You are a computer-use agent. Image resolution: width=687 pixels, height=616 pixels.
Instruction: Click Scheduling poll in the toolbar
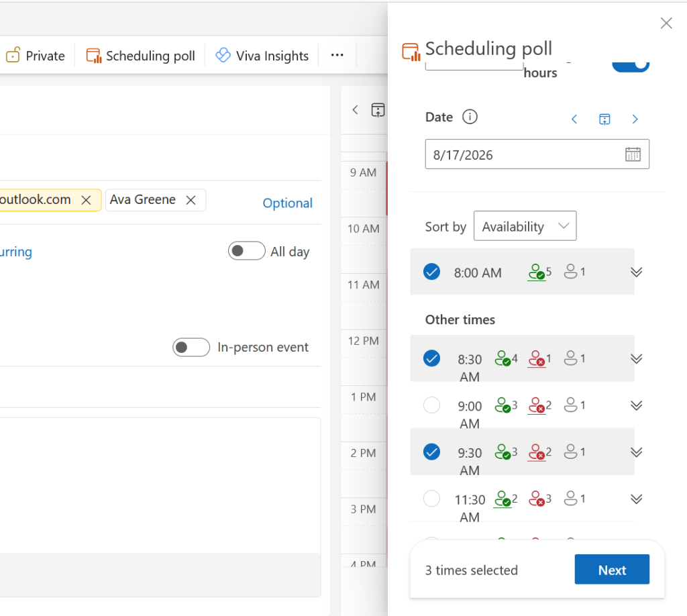point(141,56)
